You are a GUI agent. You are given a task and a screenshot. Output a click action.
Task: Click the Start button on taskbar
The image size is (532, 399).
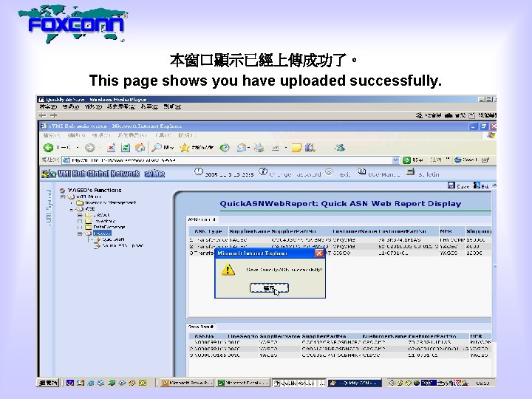point(48,383)
